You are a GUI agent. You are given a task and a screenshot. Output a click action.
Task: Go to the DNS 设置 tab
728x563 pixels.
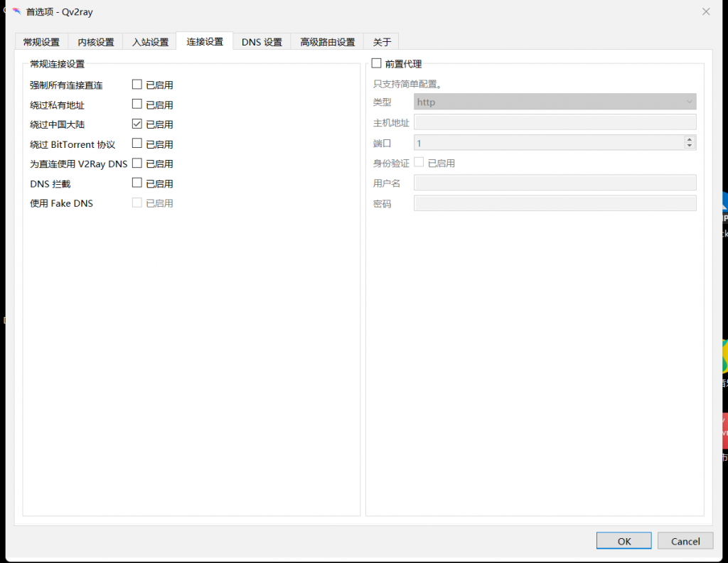[x=262, y=42]
